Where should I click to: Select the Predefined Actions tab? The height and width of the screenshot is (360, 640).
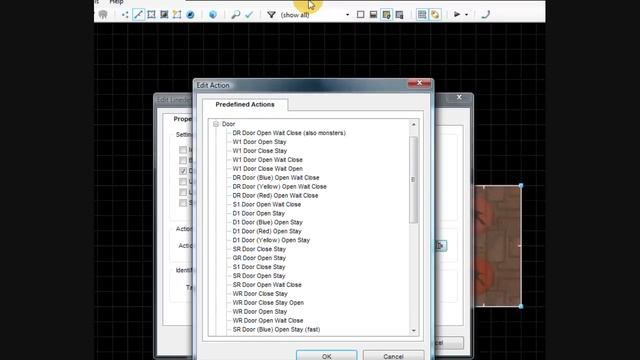click(245, 104)
